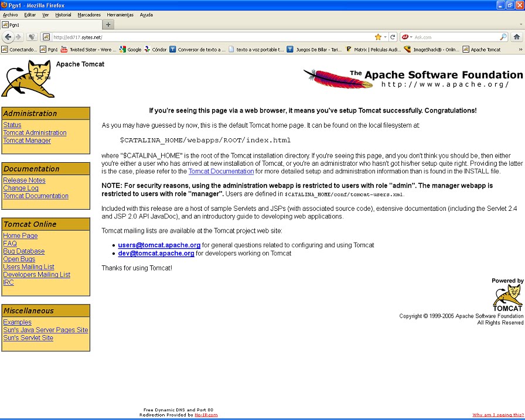Click the site identity icon in address bar

coord(46,37)
